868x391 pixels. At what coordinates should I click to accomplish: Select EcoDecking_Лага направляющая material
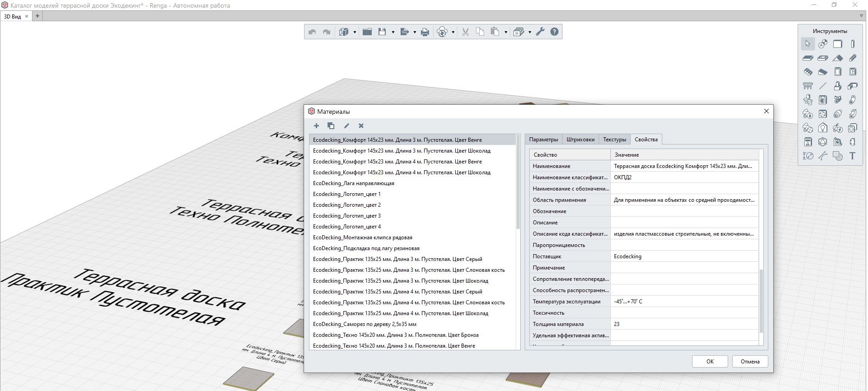pos(412,183)
